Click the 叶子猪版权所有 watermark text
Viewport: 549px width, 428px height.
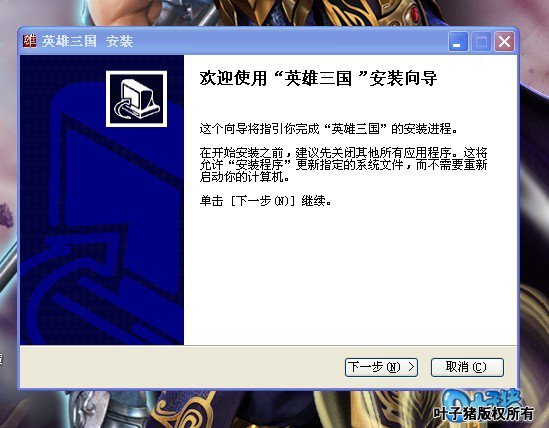pyautogui.click(x=483, y=414)
